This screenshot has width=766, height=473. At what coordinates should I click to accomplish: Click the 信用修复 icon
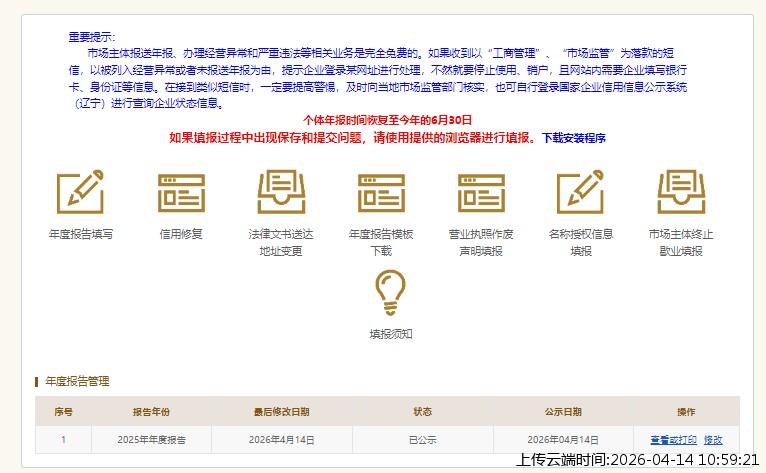click(x=181, y=193)
